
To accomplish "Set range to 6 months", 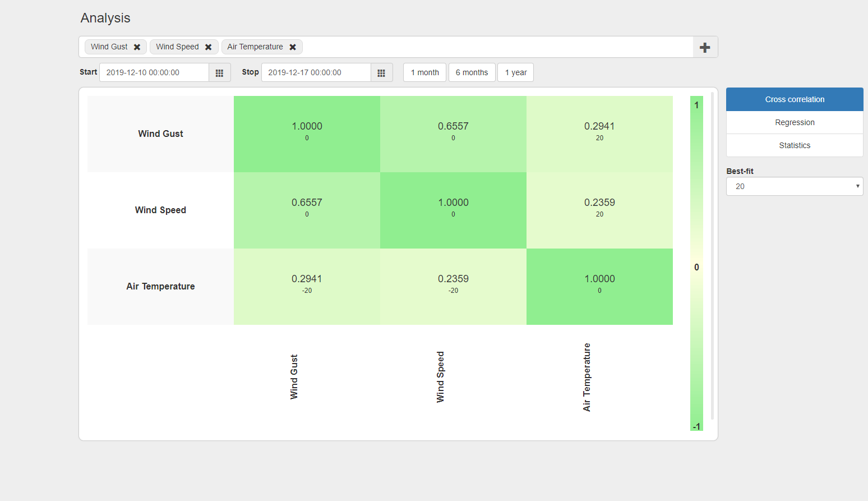I will tap(472, 72).
